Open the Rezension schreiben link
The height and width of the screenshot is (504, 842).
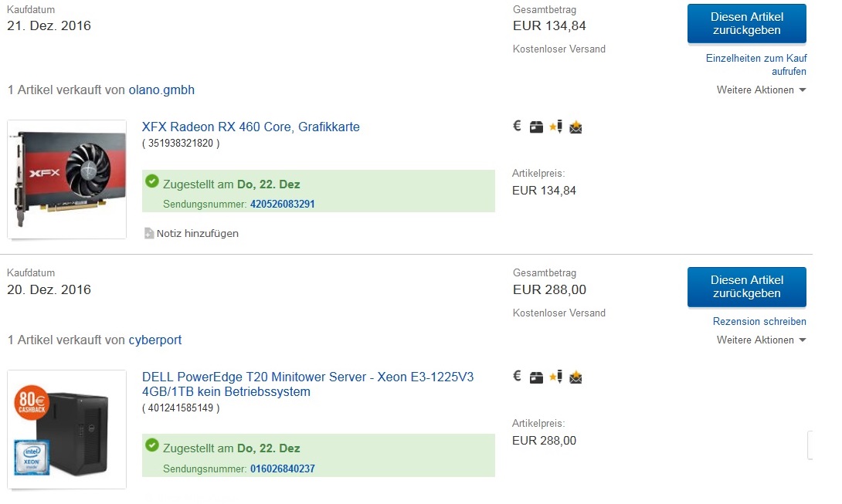[759, 322]
